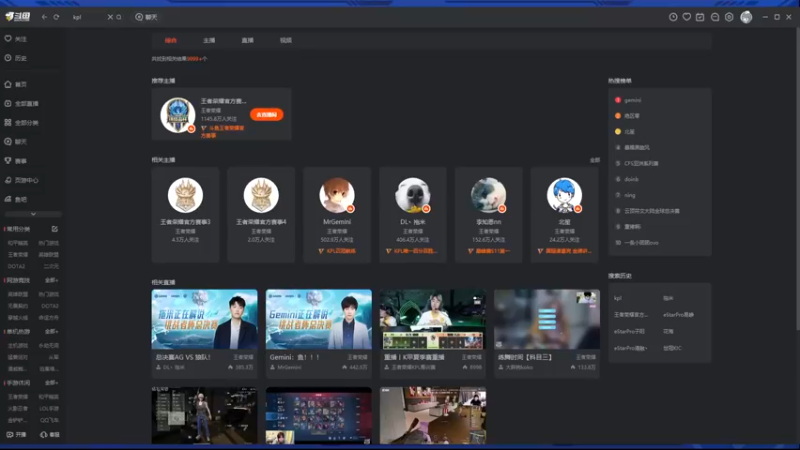Edit 常用分类 with the pencil icon
Image resolution: width=800 pixels, height=450 pixels.
(x=55, y=229)
